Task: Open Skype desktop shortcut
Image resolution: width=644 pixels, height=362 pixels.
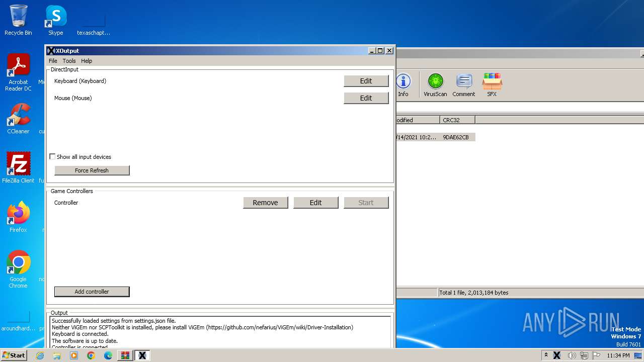Action: [x=56, y=20]
